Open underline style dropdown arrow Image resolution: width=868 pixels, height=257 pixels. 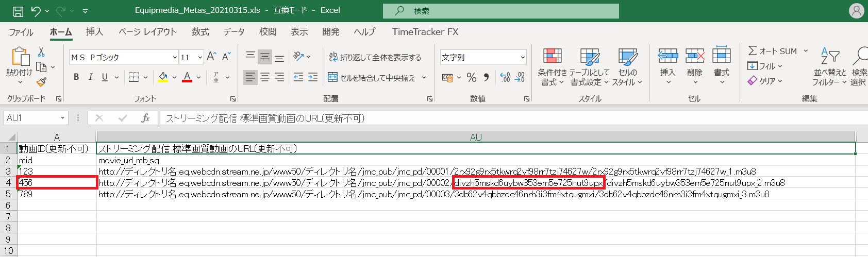click(116, 77)
